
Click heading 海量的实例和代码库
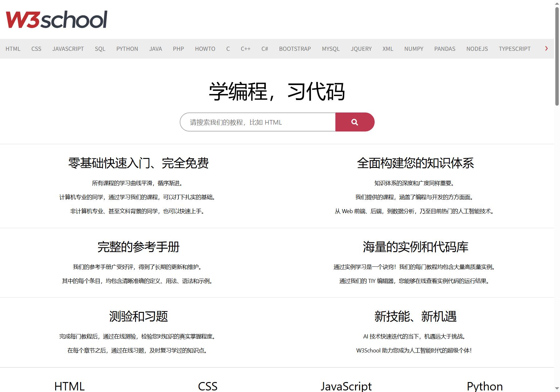coord(415,247)
